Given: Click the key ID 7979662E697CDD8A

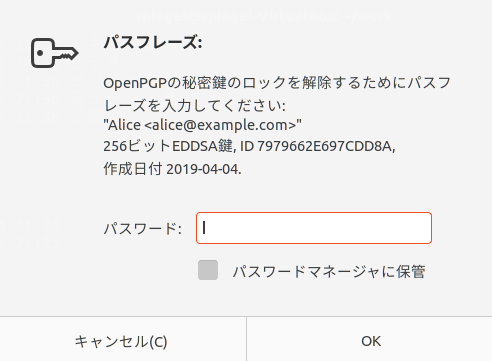Looking at the screenshot, I should click(324, 146).
